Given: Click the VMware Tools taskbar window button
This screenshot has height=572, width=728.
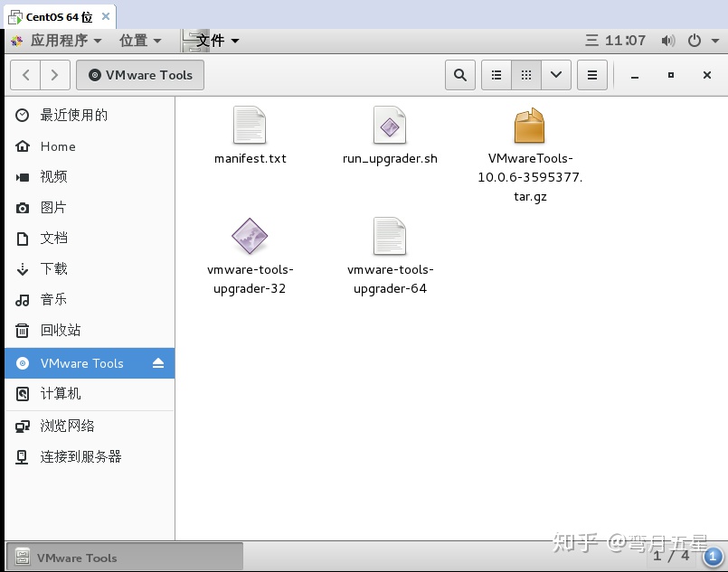Looking at the screenshot, I should pos(125,557).
